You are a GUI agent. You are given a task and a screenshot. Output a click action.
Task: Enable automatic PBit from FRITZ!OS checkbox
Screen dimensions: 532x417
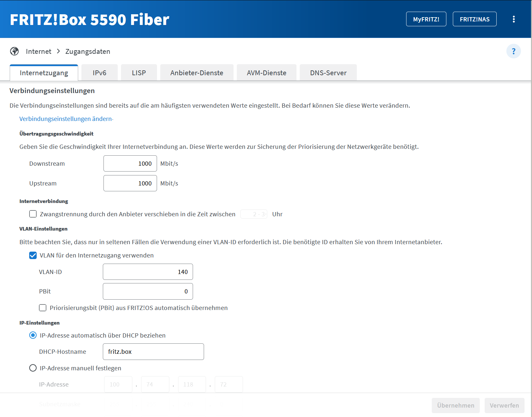coord(43,308)
